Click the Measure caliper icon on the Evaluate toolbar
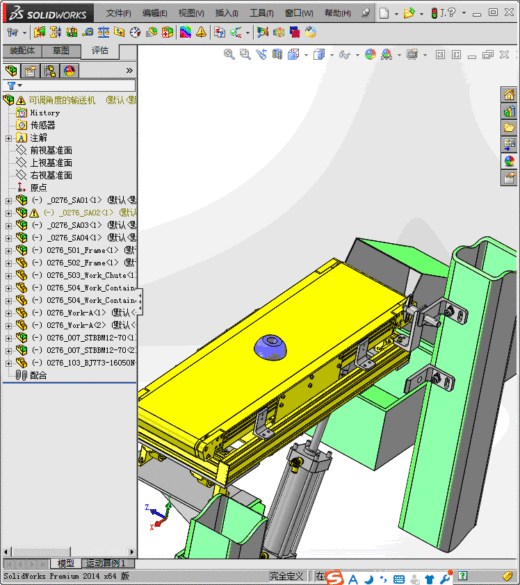Image resolution: width=520 pixels, height=585 pixels. (x=88, y=32)
